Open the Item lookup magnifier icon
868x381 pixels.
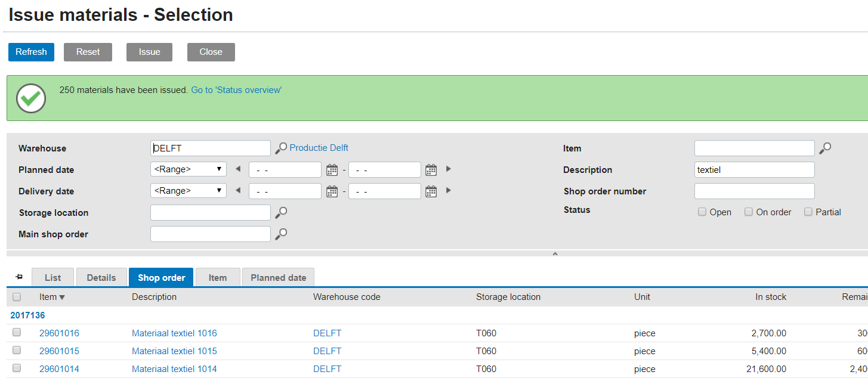pyautogui.click(x=825, y=148)
